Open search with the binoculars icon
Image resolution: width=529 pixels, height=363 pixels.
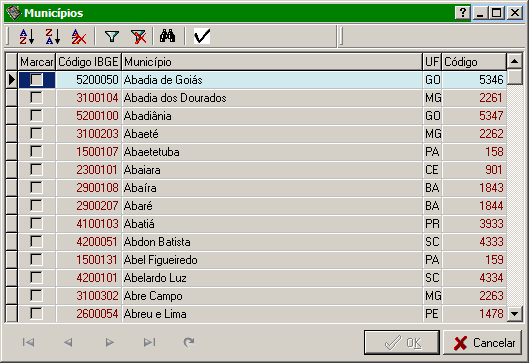tap(168, 36)
